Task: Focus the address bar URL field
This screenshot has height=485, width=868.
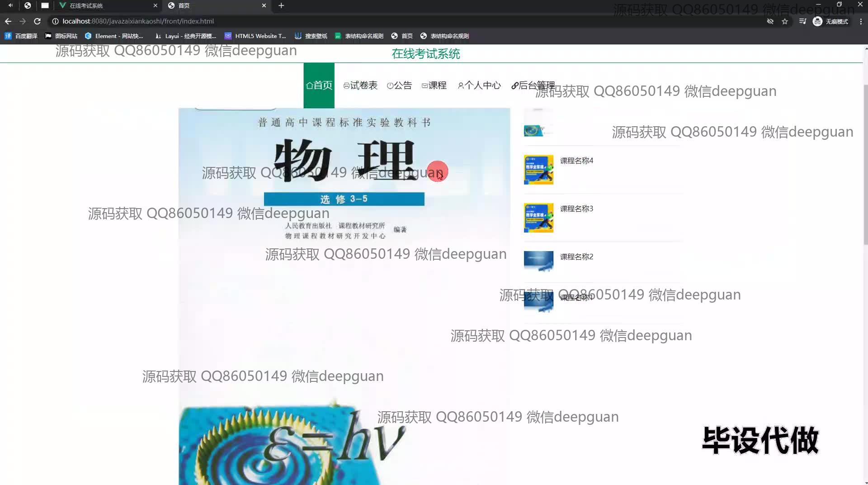Action: pyautogui.click(x=407, y=21)
